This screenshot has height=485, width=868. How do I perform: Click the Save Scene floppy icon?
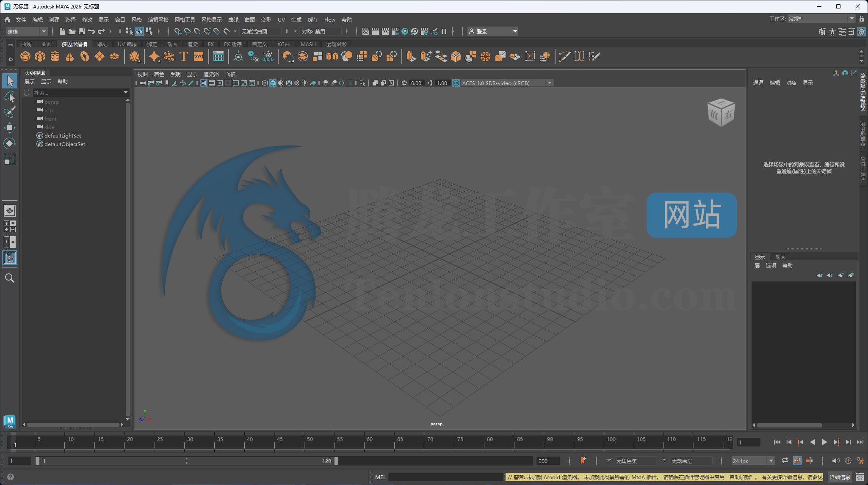pos(82,31)
